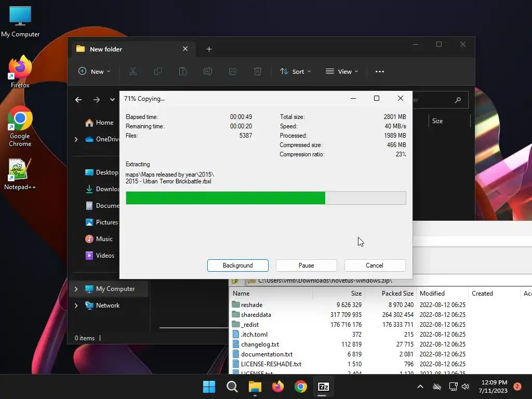Close the New folder tab
532x399 pixels.
(185, 49)
